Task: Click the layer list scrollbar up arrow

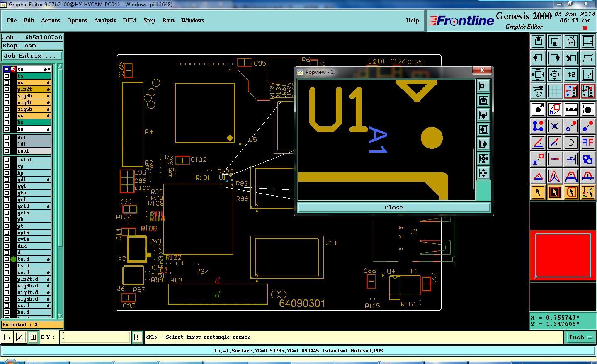Action: coord(60,66)
